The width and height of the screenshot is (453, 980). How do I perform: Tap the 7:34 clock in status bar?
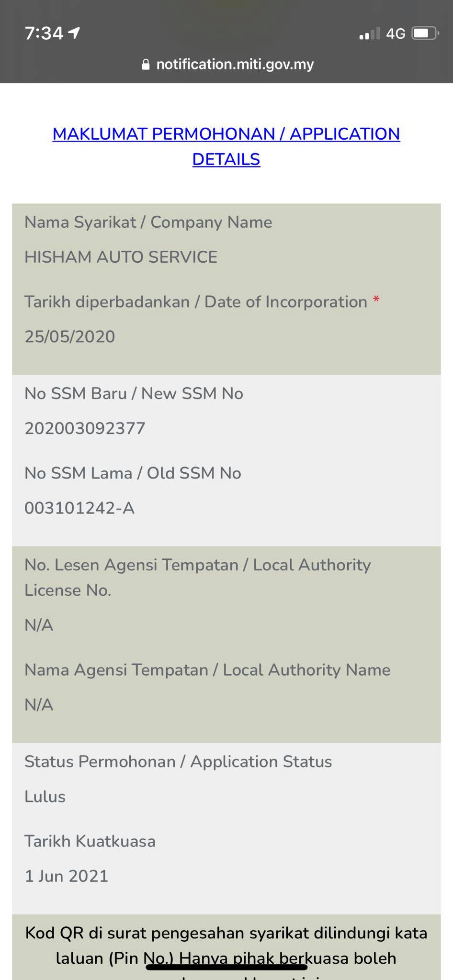(44, 33)
